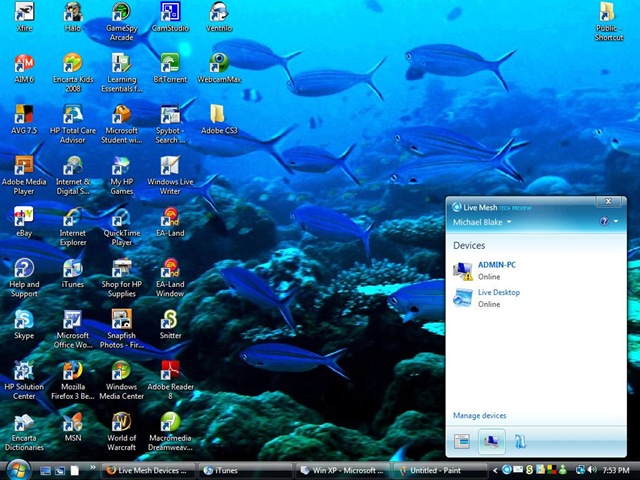Click the Live Mesh tray icon

[x=506, y=470]
